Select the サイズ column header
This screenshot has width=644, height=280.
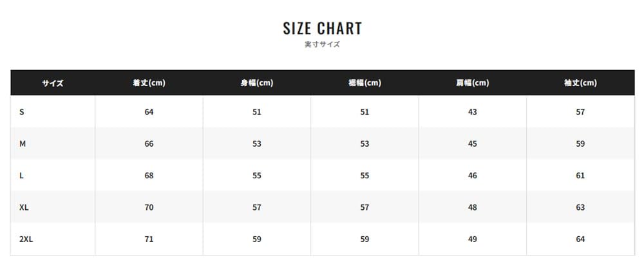(53, 83)
